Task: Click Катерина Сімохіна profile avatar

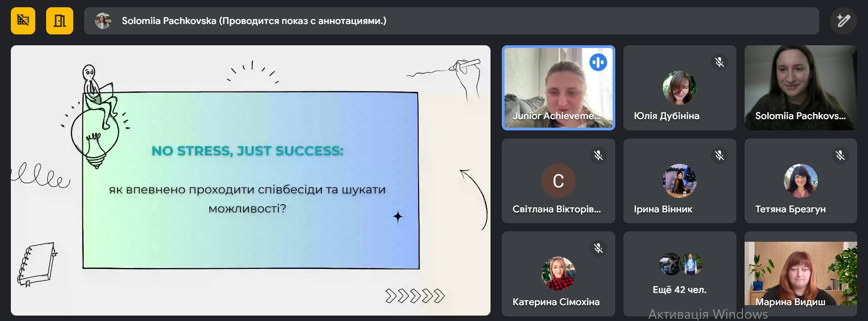Action: click(x=558, y=273)
